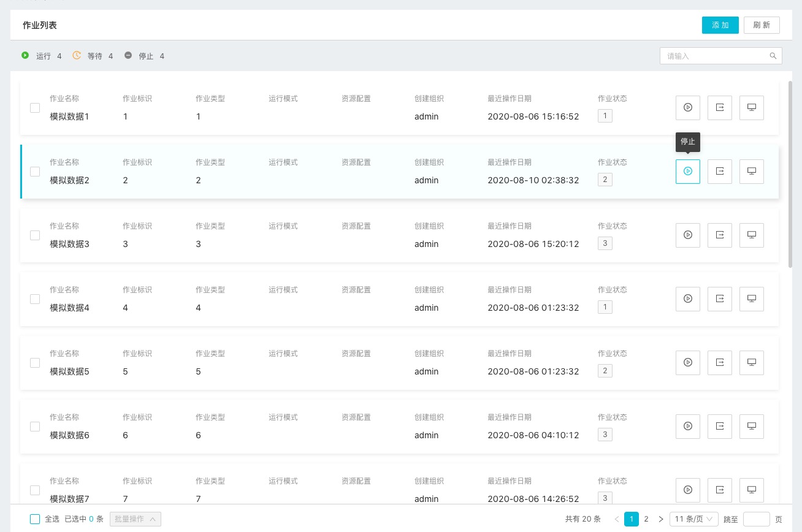Click the name 模拟数据3
Screen dimensions: 802x532
point(70,244)
